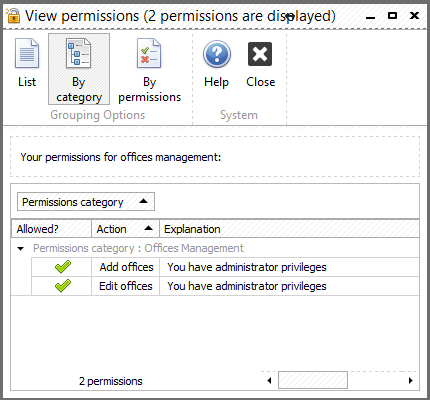Image resolution: width=430 pixels, height=400 pixels.
Task: Open the Help icon
Action: coord(217,54)
